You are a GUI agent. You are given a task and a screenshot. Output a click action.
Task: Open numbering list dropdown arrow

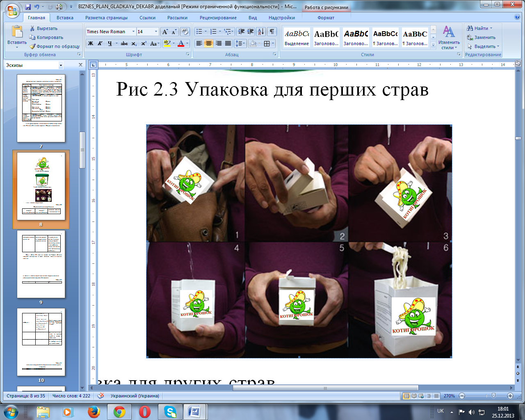coord(220,32)
